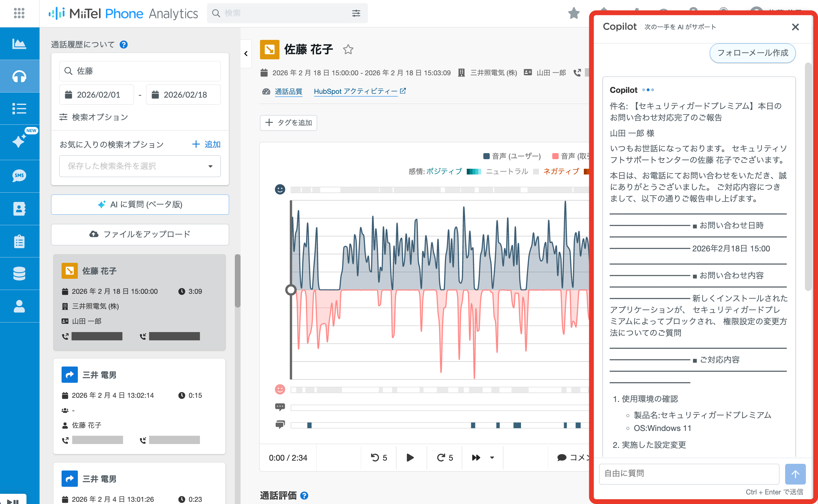The height and width of the screenshot is (504, 818).
Task: Open the database stack sidebar icon
Action: 19,273
